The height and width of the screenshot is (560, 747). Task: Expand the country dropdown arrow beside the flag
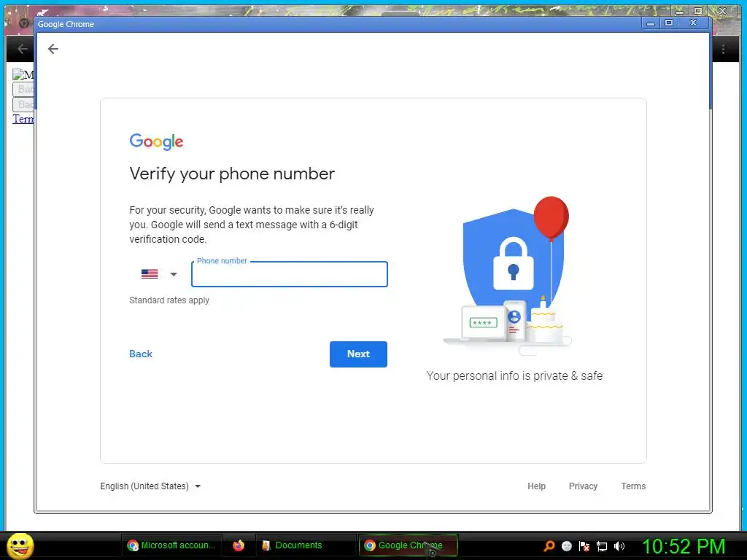[x=174, y=274]
